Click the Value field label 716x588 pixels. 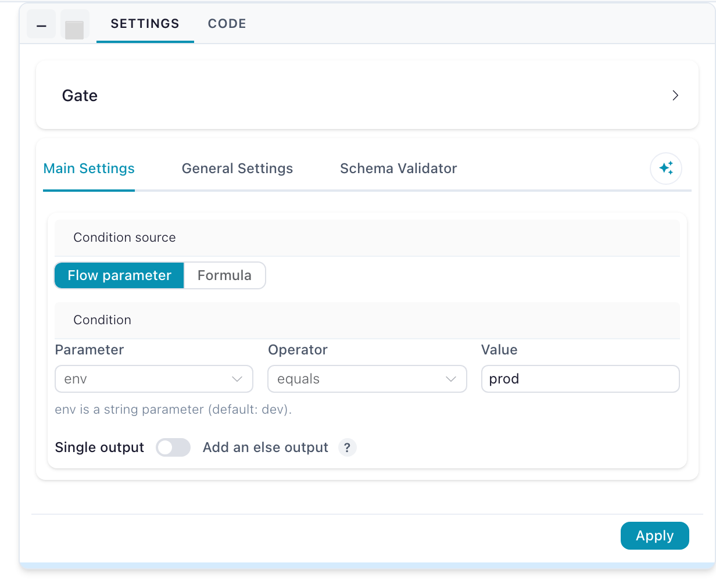tap(499, 350)
